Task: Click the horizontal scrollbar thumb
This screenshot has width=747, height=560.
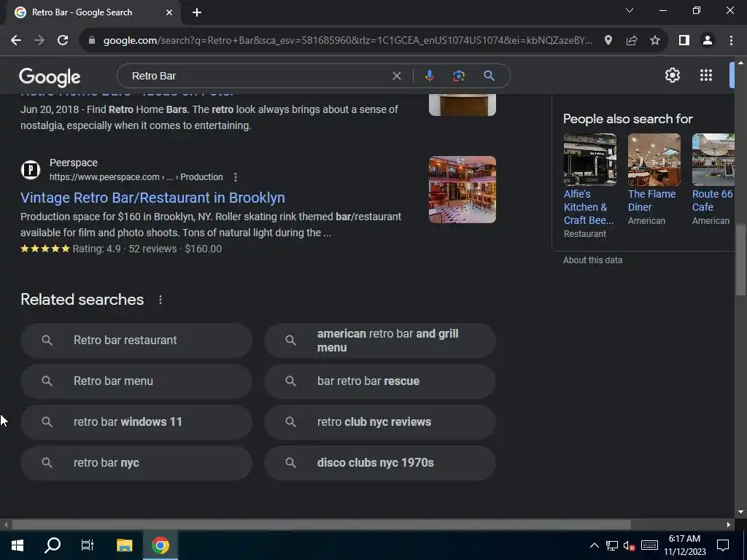Action: click(321, 525)
